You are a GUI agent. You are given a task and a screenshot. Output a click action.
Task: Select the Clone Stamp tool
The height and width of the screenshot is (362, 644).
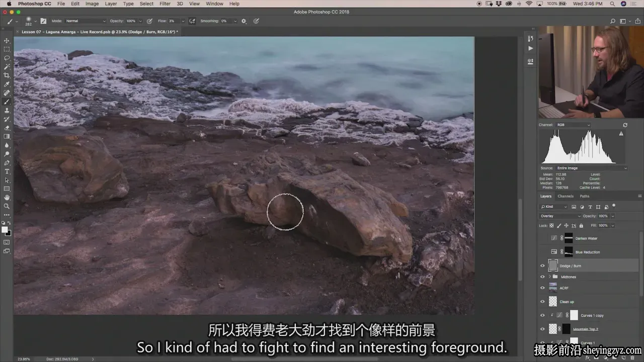7,110
